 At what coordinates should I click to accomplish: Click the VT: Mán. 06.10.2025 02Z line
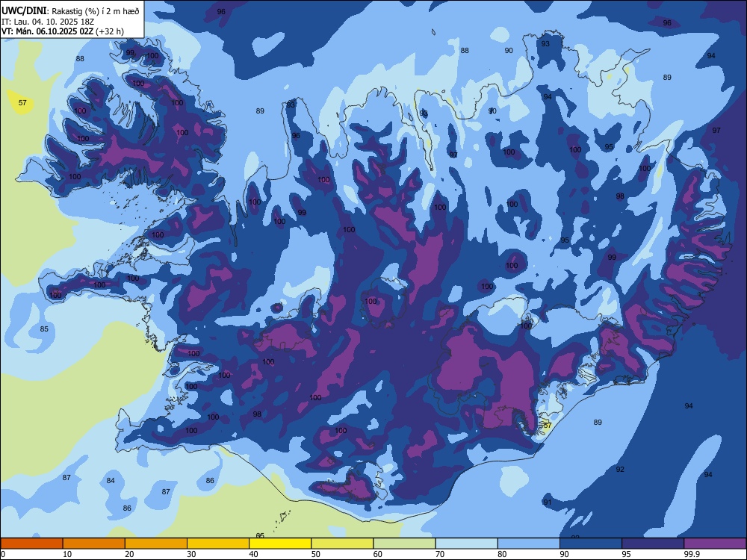point(63,31)
